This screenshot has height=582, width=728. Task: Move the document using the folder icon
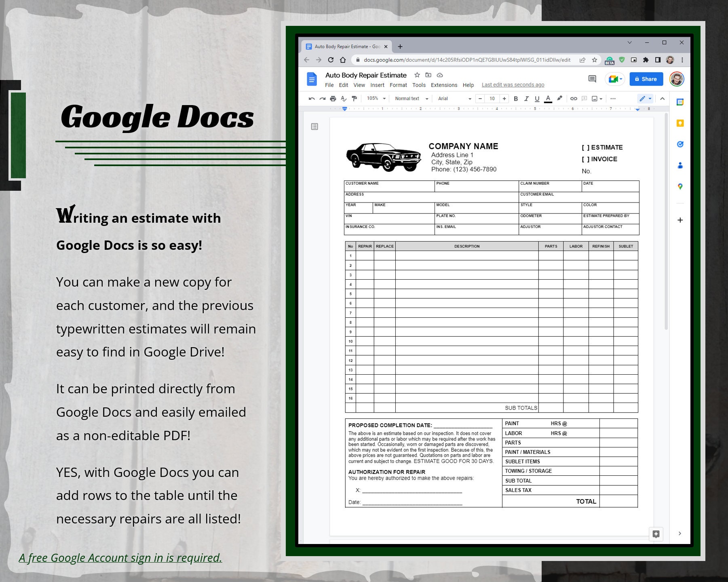pos(428,75)
